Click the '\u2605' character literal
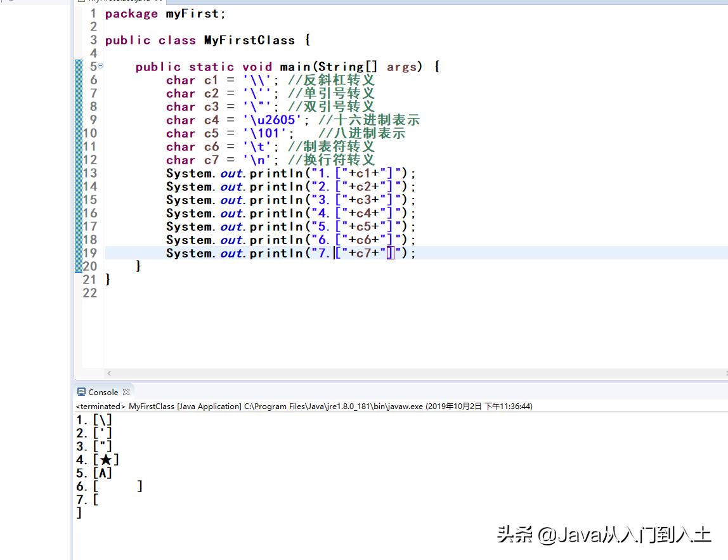This screenshot has height=560, width=728. [273, 120]
